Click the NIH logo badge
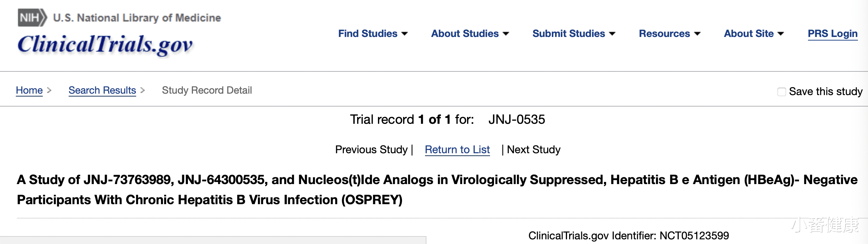Viewport: 868px width, 244px height. (32, 18)
